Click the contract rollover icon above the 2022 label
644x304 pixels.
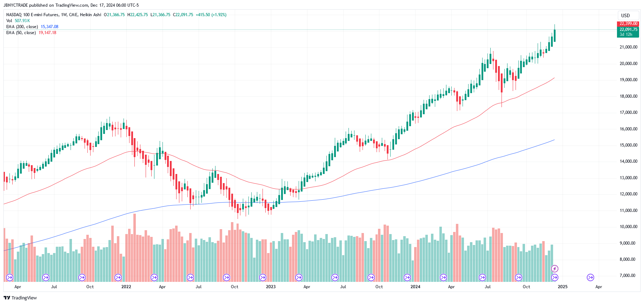(118, 278)
